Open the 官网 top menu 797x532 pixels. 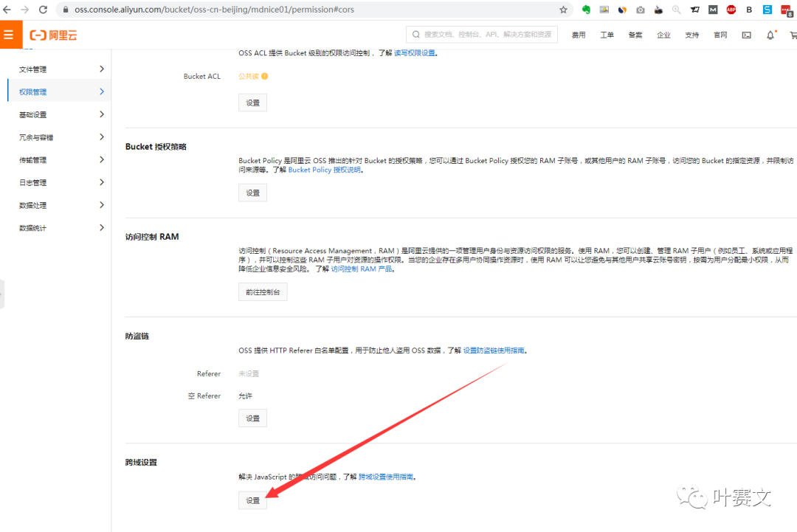point(720,35)
